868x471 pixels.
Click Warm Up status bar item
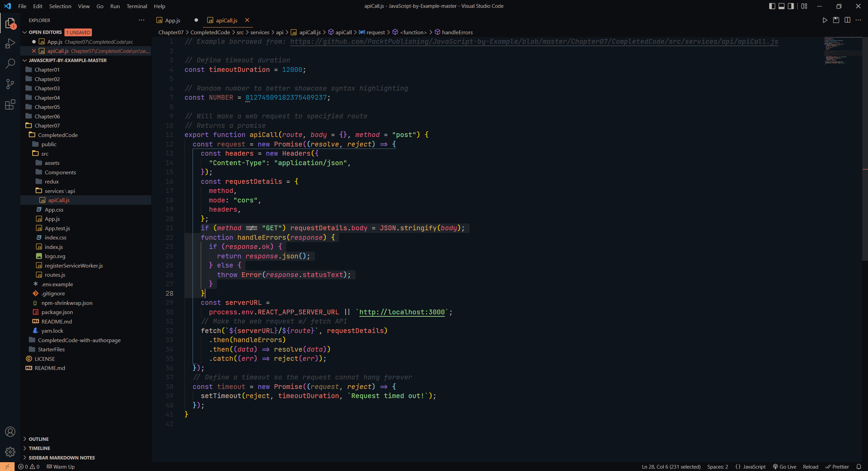click(61, 467)
